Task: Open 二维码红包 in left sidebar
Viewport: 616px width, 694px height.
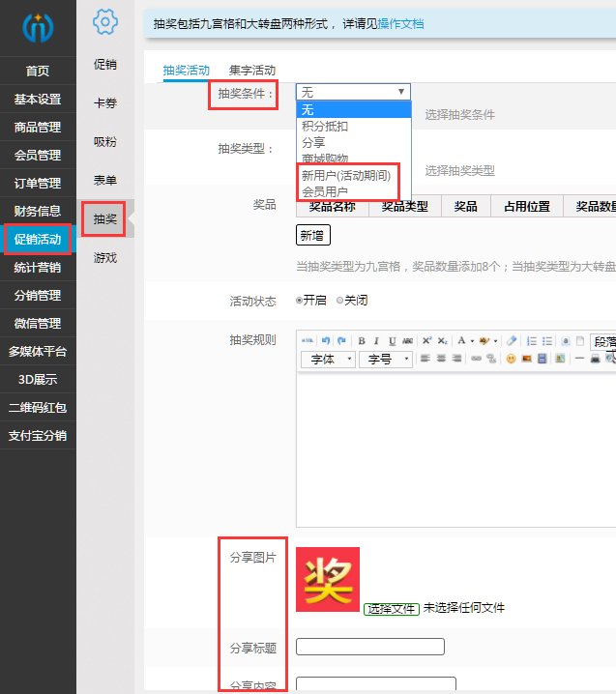Action: (38, 408)
